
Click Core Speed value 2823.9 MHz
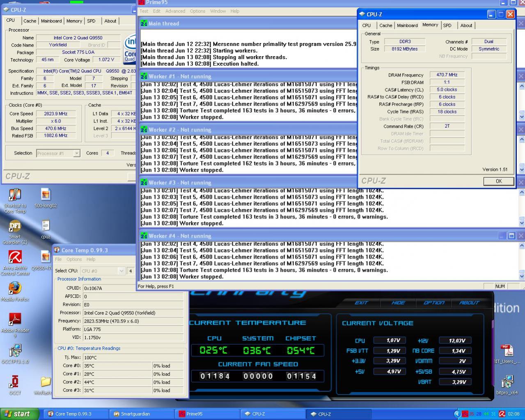pos(56,114)
